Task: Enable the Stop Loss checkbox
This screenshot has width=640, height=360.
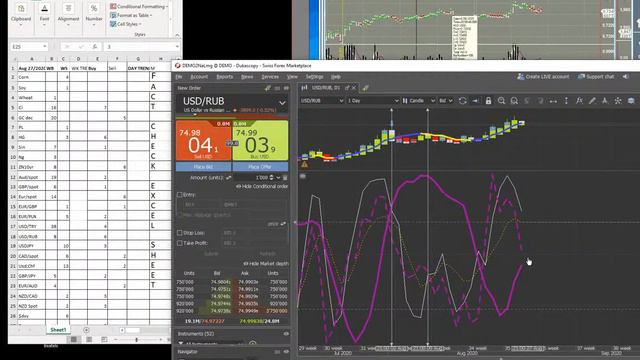Action: click(180, 233)
